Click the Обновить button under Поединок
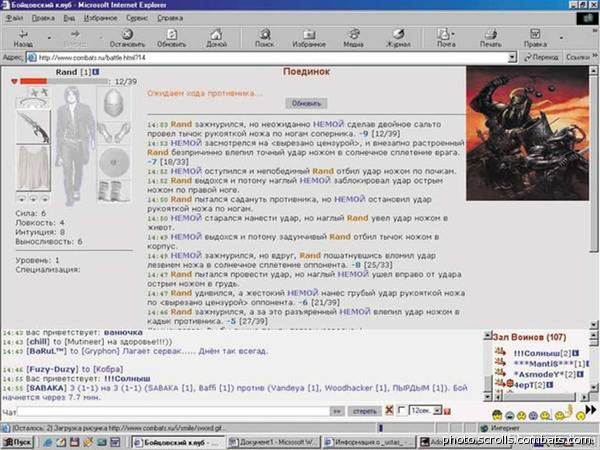 (306, 103)
